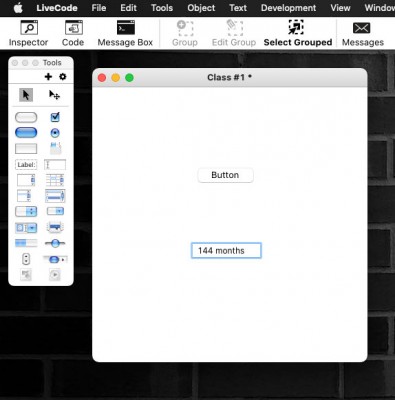
Task: Pick the pulldown menu button control
Action: [x=55, y=211]
